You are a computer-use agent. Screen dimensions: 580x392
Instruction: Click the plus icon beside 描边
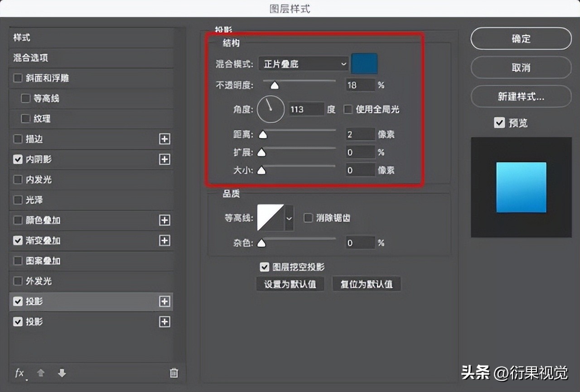pyautogui.click(x=164, y=139)
